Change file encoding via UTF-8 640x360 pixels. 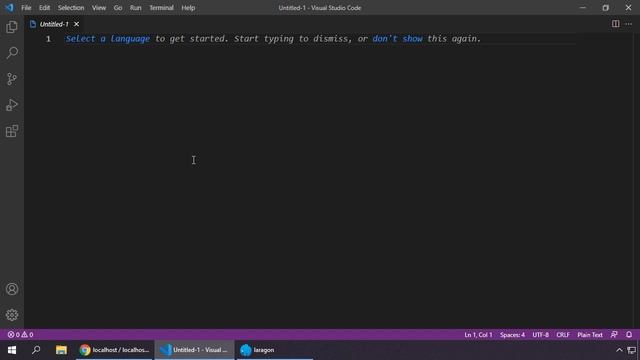[540, 335]
